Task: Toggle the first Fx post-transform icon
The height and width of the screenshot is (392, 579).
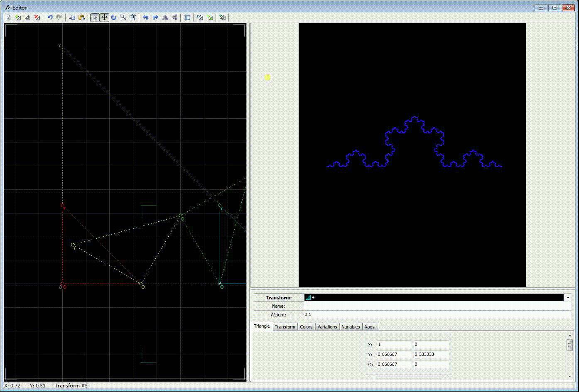Action: click(x=200, y=17)
